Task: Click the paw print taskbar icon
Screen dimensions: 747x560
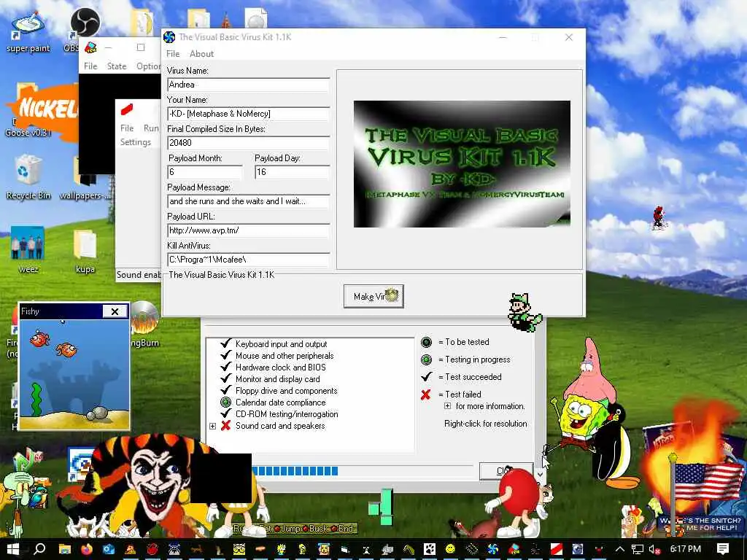Action: click(429, 549)
